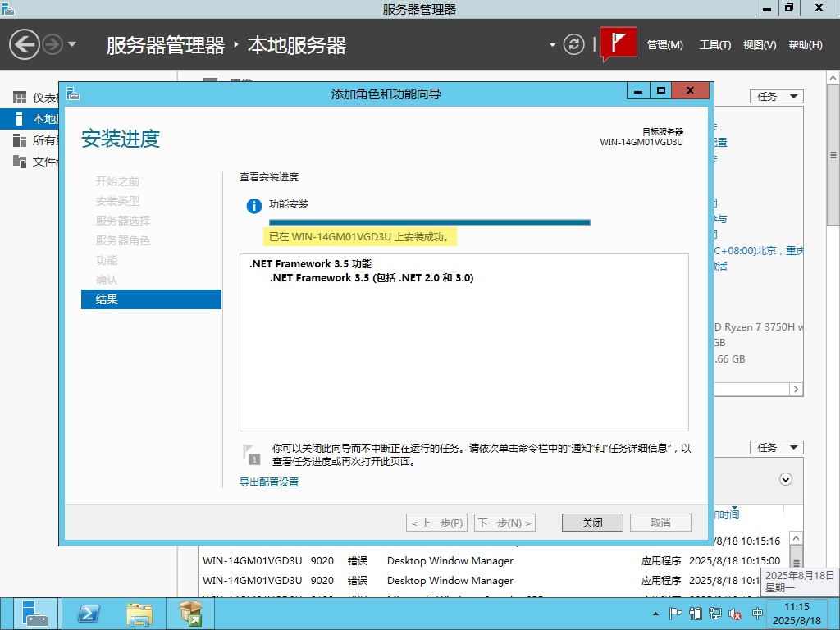Click the back navigation arrow in Server Manager
The width and height of the screenshot is (840, 630).
25,44
